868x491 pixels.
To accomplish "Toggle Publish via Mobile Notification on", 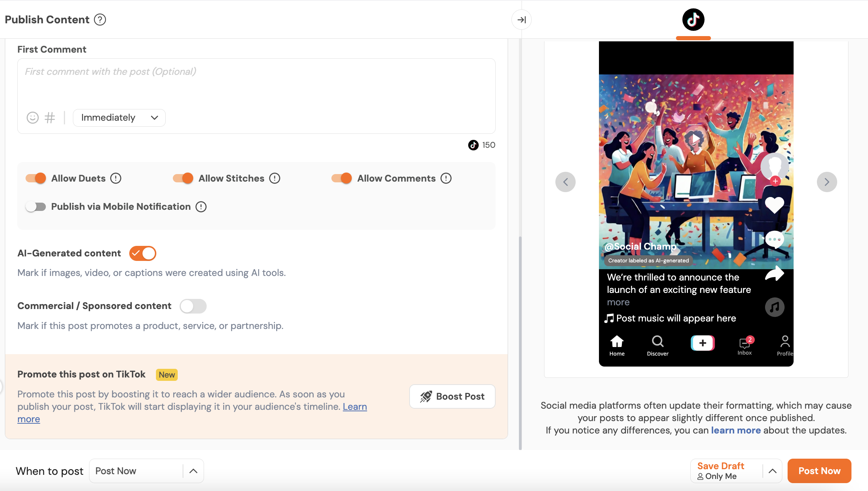I will tap(36, 207).
